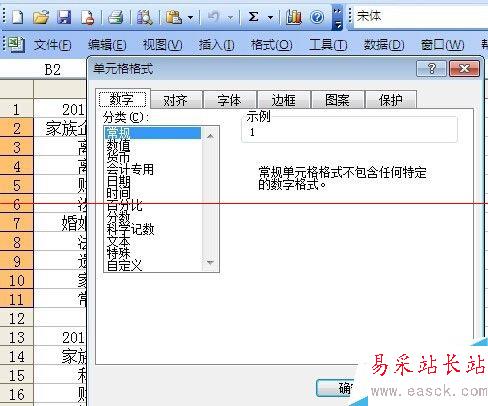Click the category list scroll up arrow
Screen dimensions: 488x406
pos(210,136)
